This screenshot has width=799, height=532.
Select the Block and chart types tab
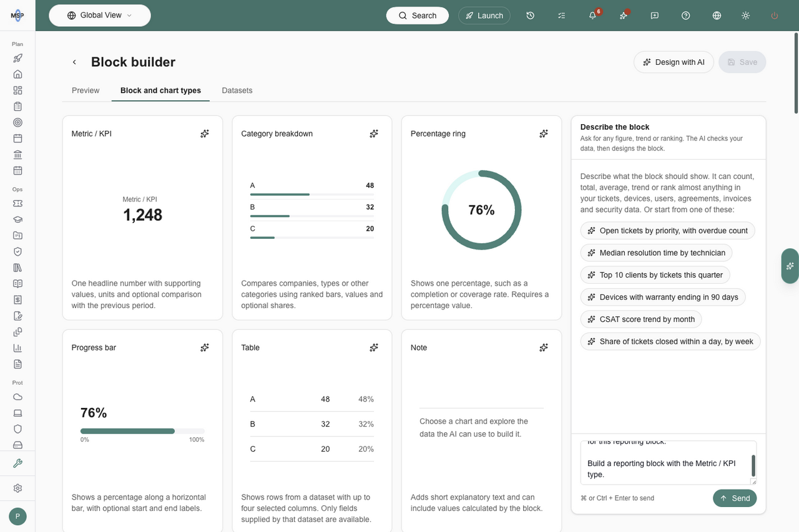(160, 90)
